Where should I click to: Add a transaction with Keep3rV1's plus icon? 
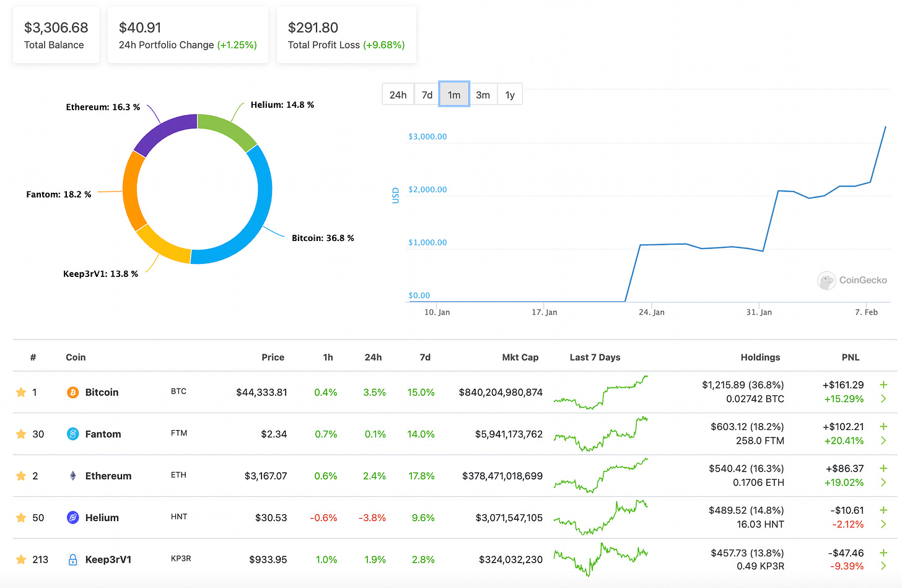tap(883, 552)
